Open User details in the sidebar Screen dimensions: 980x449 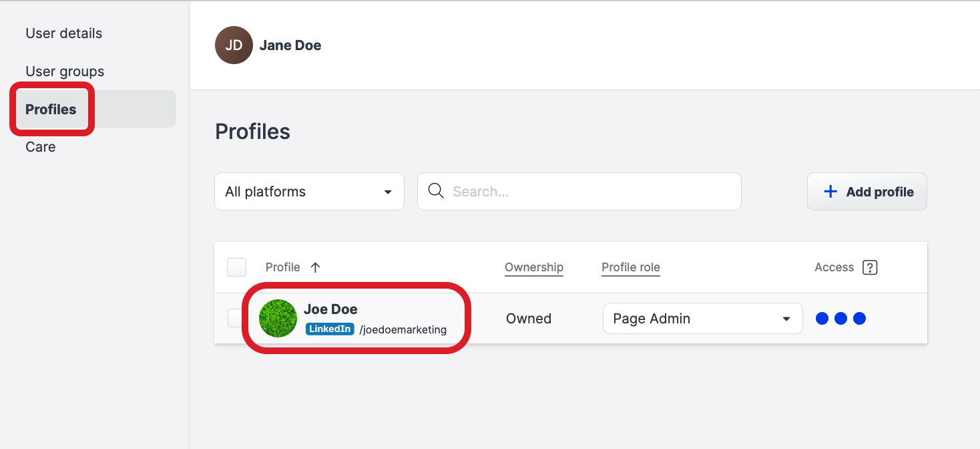click(x=64, y=33)
